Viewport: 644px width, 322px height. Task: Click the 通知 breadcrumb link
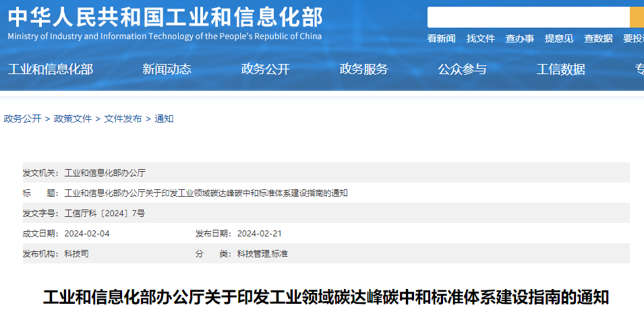point(164,119)
